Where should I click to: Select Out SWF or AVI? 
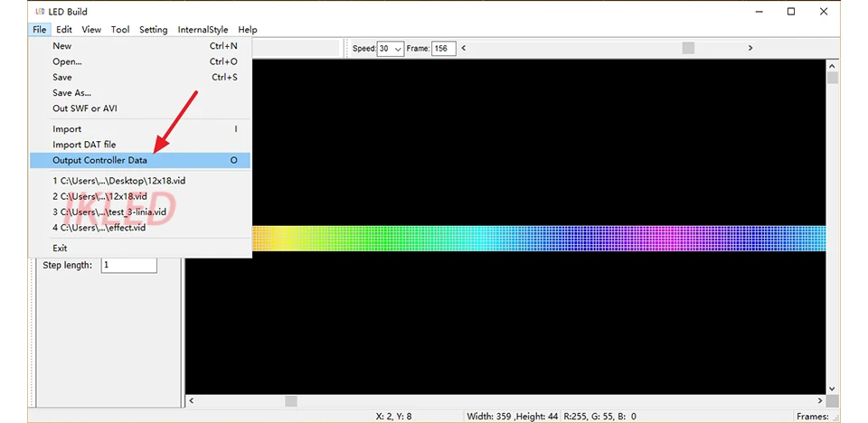[x=141, y=108]
